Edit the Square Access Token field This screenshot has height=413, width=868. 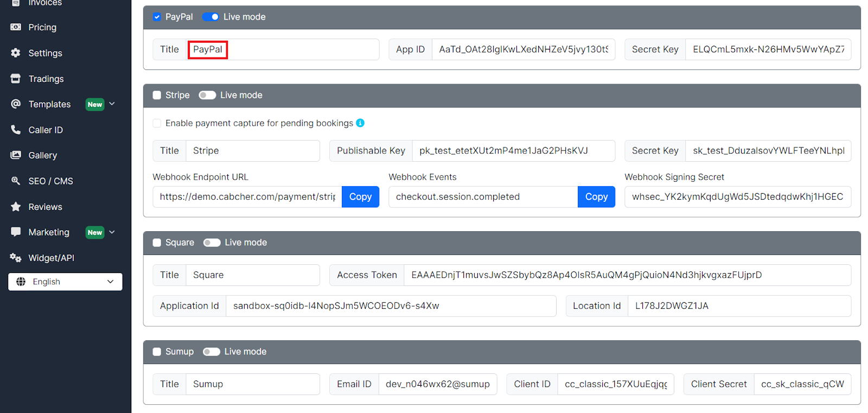[628, 275]
